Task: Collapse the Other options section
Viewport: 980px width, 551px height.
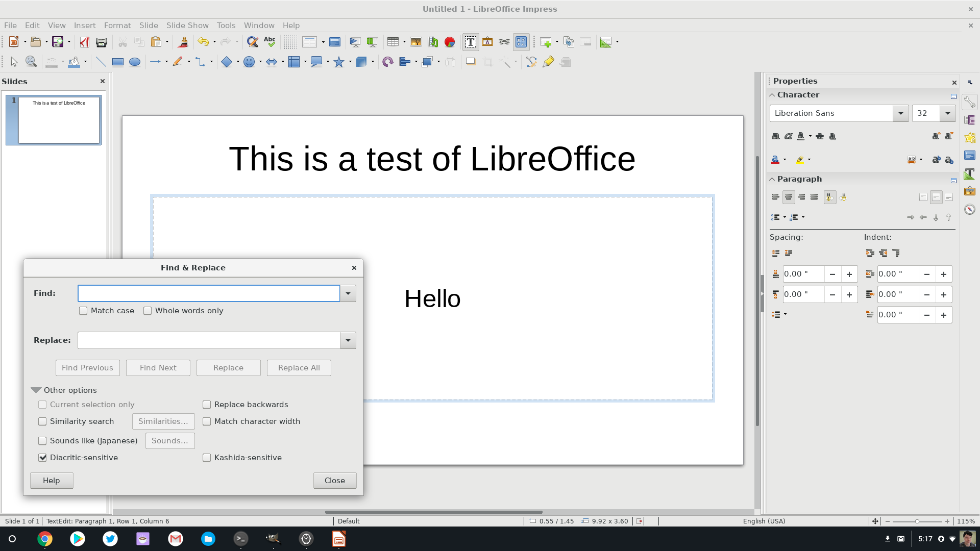Action: coord(36,390)
